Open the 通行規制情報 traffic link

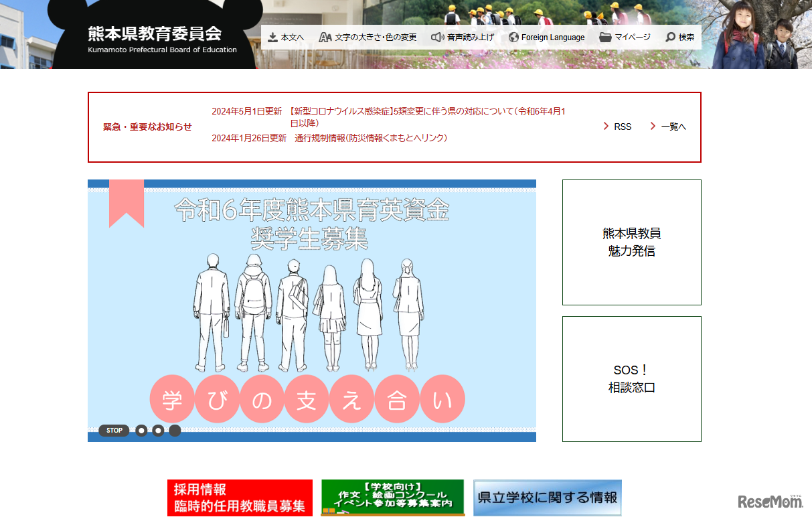coord(370,138)
